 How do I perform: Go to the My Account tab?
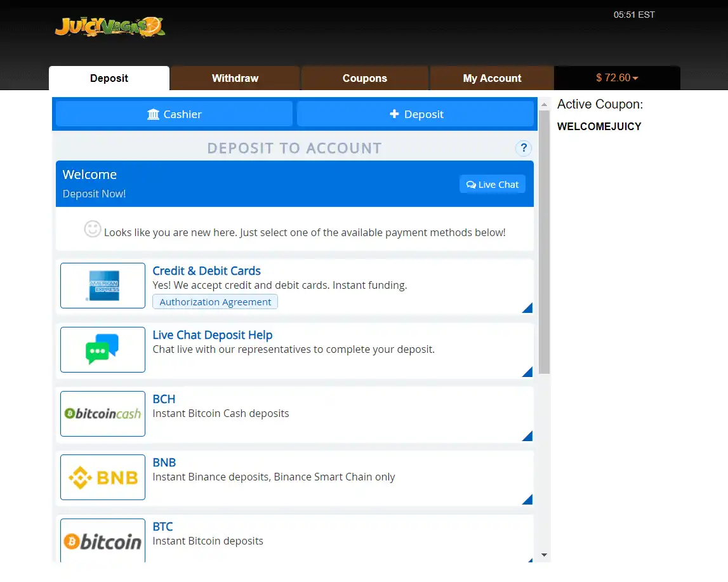tap(492, 79)
